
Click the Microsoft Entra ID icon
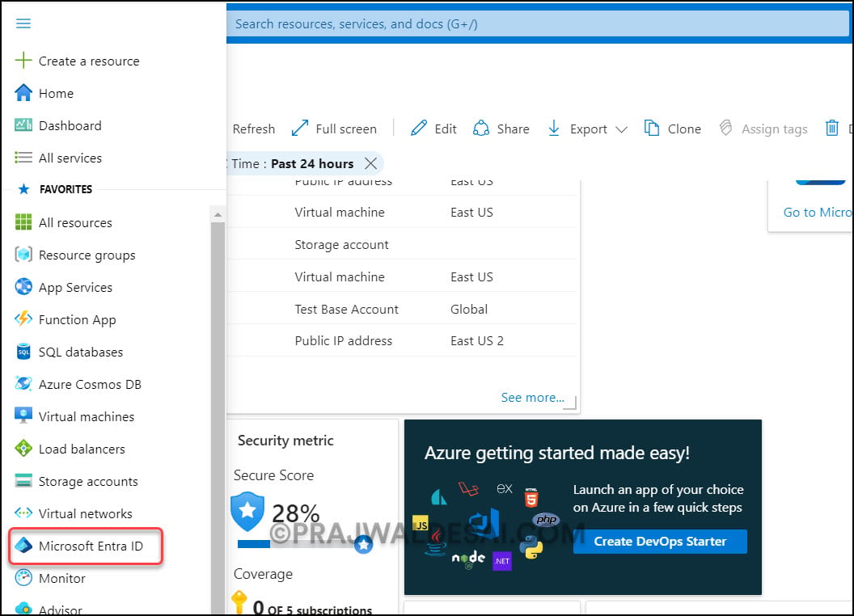coord(23,545)
